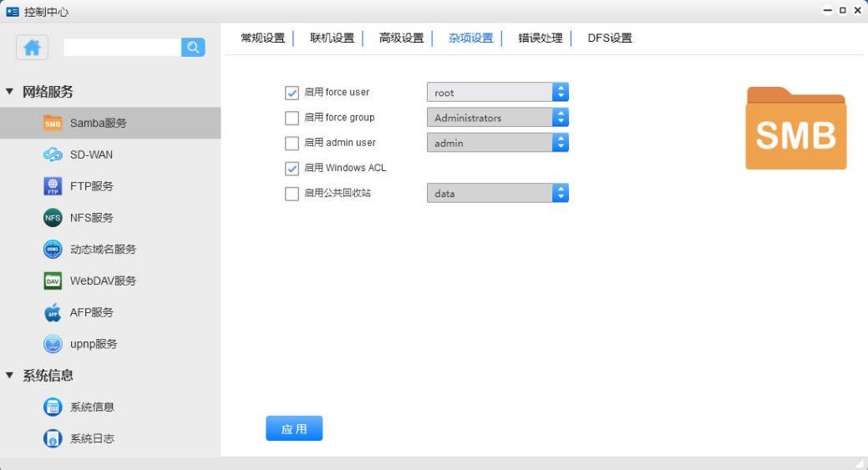Select the FTP服务 globe icon
Image resolution: width=868 pixels, height=470 pixels.
point(53,186)
